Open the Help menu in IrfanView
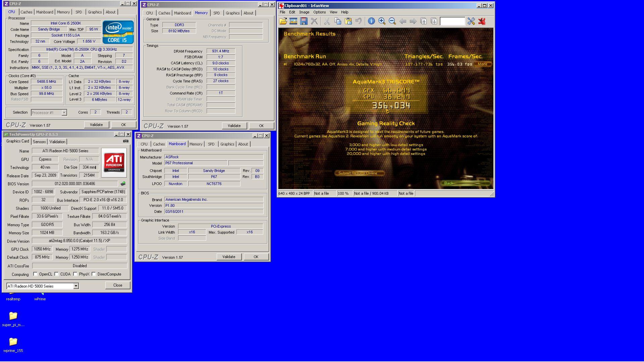The width and height of the screenshot is (644, 362). click(344, 12)
